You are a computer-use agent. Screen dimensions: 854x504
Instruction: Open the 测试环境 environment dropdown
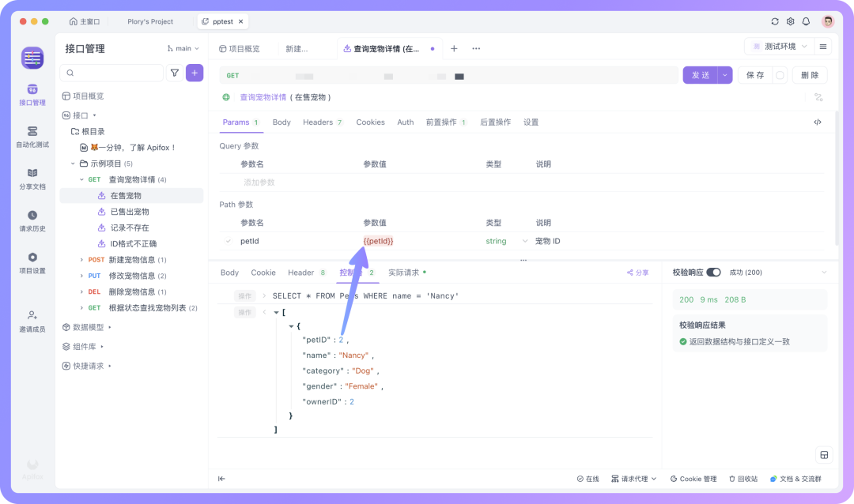pyautogui.click(x=780, y=47)
